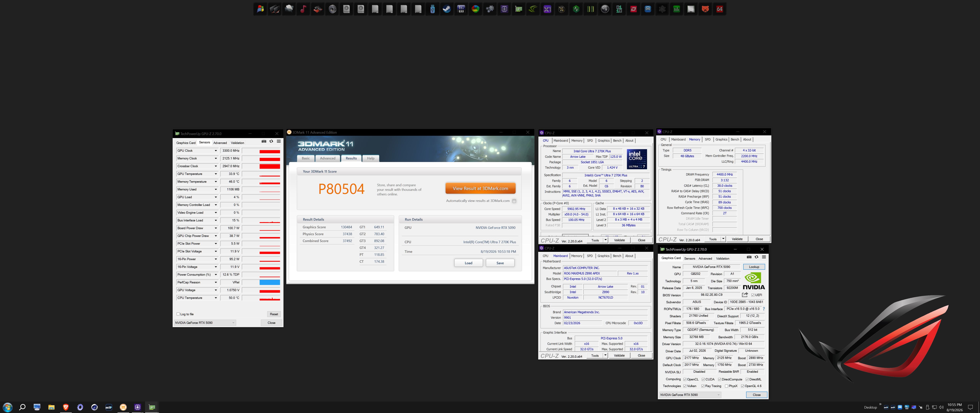Open Cinema 4D sphere icon on taskbar
980x413 pixels.
[x=94, y=407]
